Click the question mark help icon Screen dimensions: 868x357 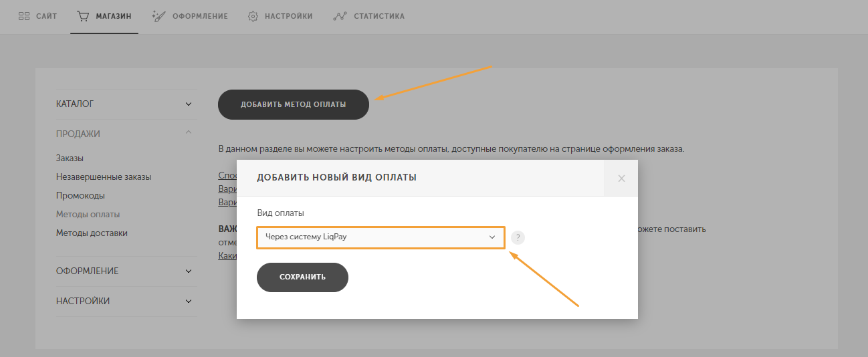point(518,237)
